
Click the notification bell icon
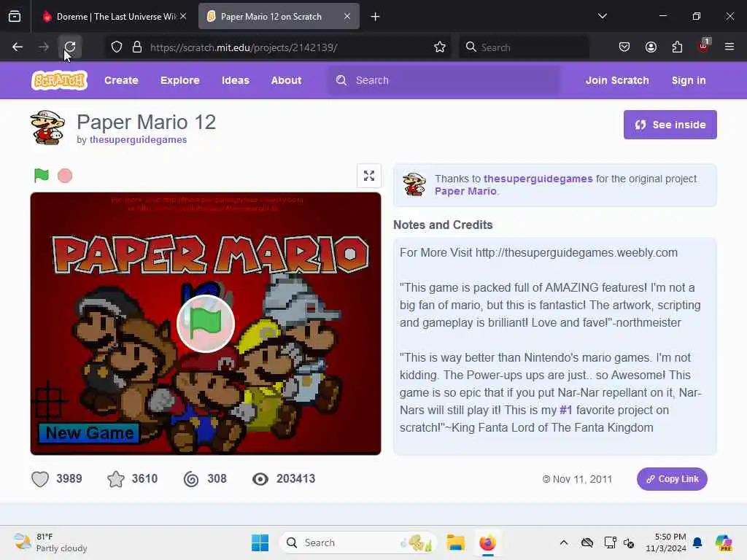697,542
